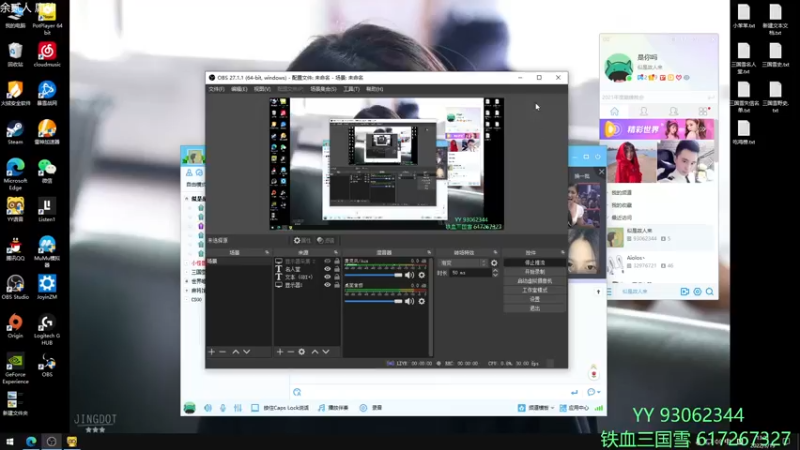Image resolution: width=800 pixels, height=450 pixels.
Task: Open source properties gear below Sources list
Action: [x=302, y=352]
